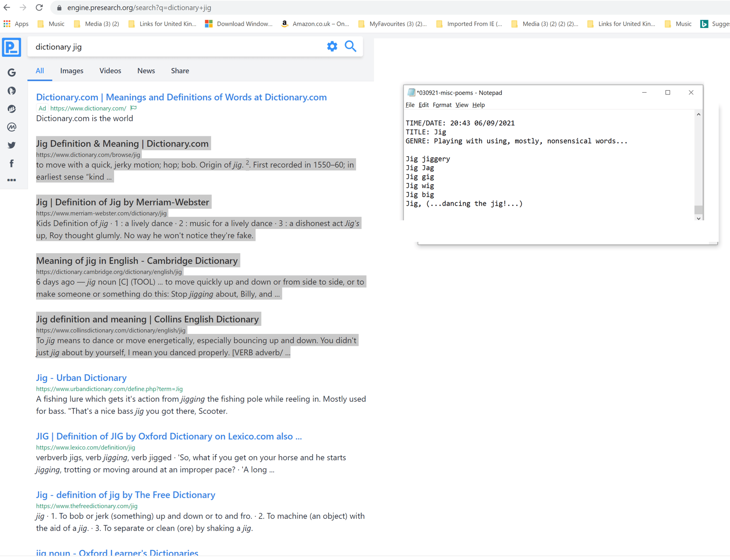Search Twitter from the sidebar
Image resolution: width=730 pixels, height=560 pixels.
(x=12, y=145)
